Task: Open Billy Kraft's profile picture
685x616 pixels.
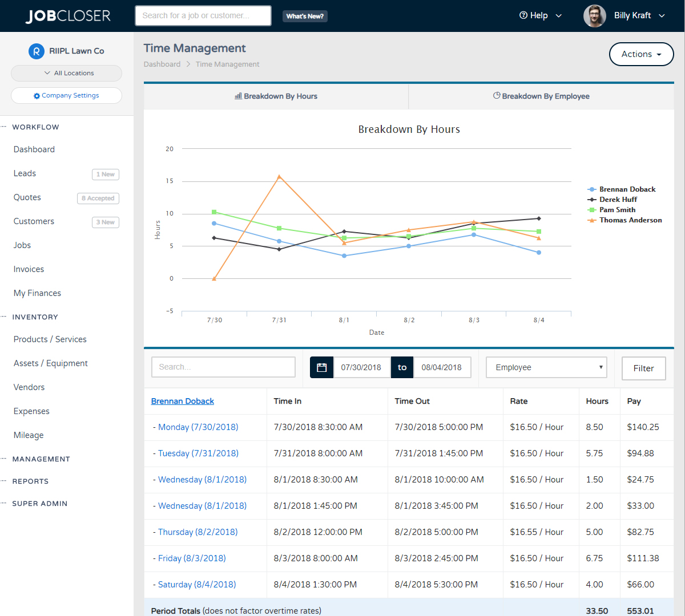Action: tap(595, 15)
